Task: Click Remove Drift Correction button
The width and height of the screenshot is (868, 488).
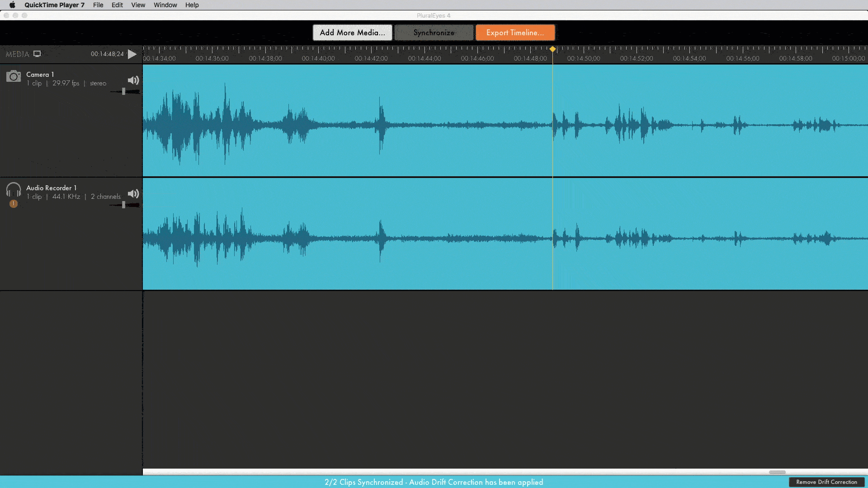Action: (x=826, y=482)
